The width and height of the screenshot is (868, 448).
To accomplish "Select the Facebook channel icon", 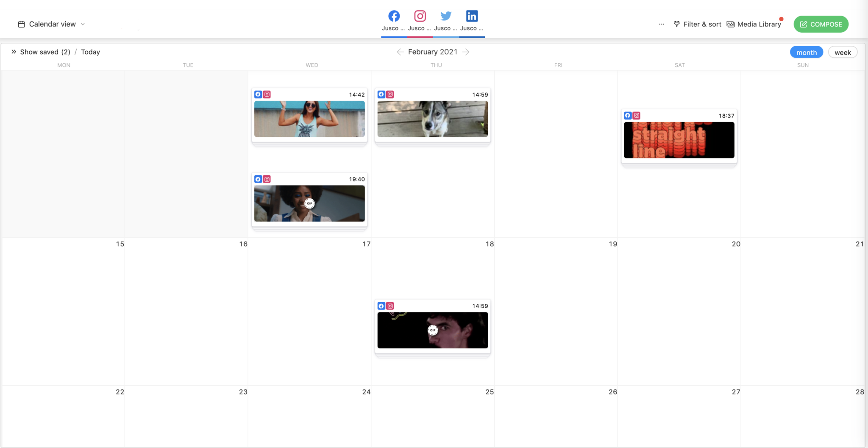I will (x=394, y=16).
